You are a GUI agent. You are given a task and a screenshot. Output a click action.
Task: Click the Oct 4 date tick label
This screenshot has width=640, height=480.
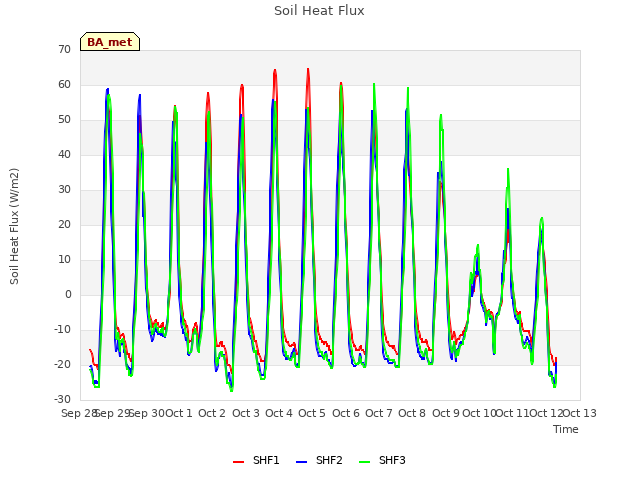coord(279,413)
